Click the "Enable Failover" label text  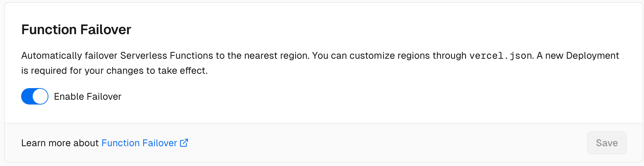88,97
